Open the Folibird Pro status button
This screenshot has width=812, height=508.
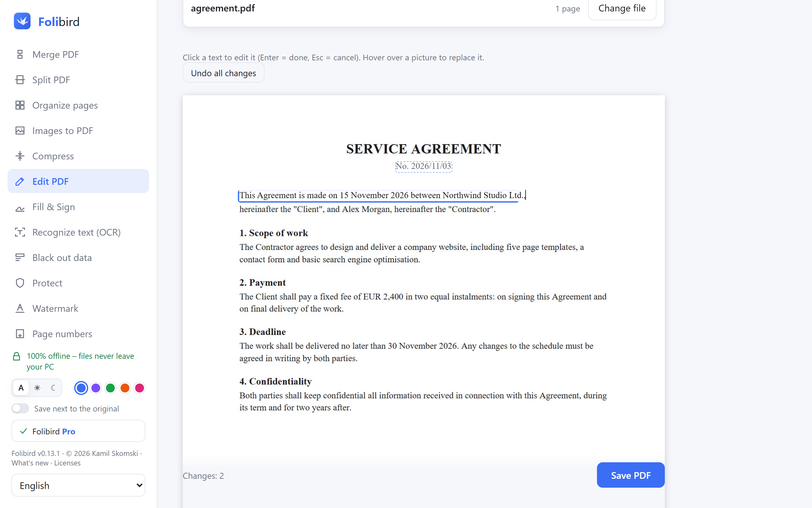coord(78,431)
